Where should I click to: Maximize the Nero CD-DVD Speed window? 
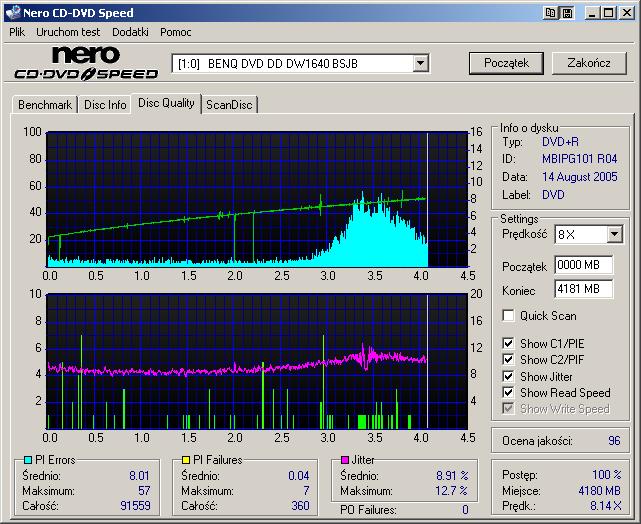608,13
